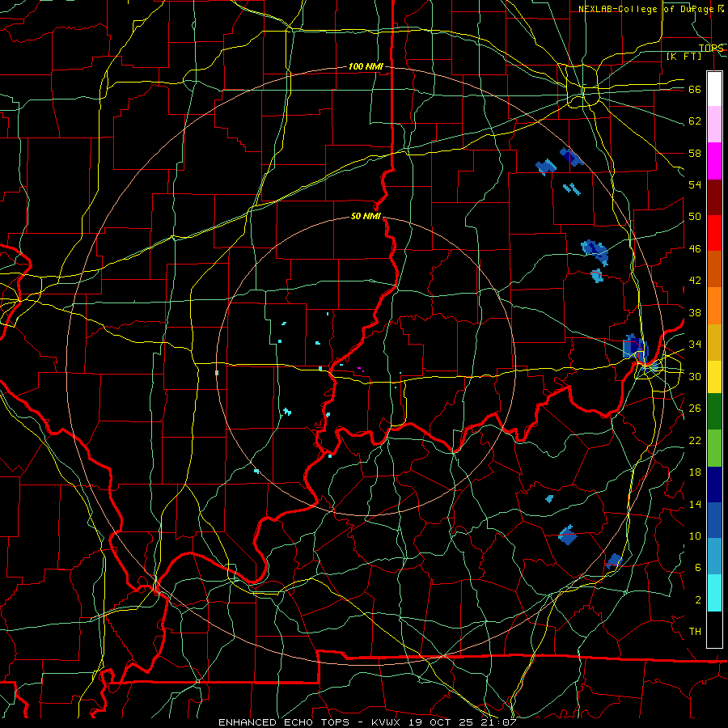The height and width of the screenshot is (728, 728).
Task: Click the 'TOPS' legend heading
Action: pyautogui.click(x=711, y=48)
